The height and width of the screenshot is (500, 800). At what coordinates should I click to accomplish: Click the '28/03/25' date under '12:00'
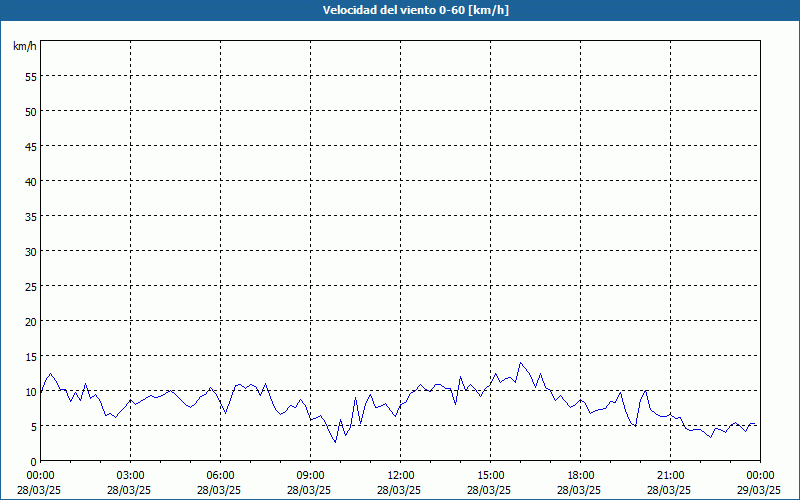click(x=399, y=490)
